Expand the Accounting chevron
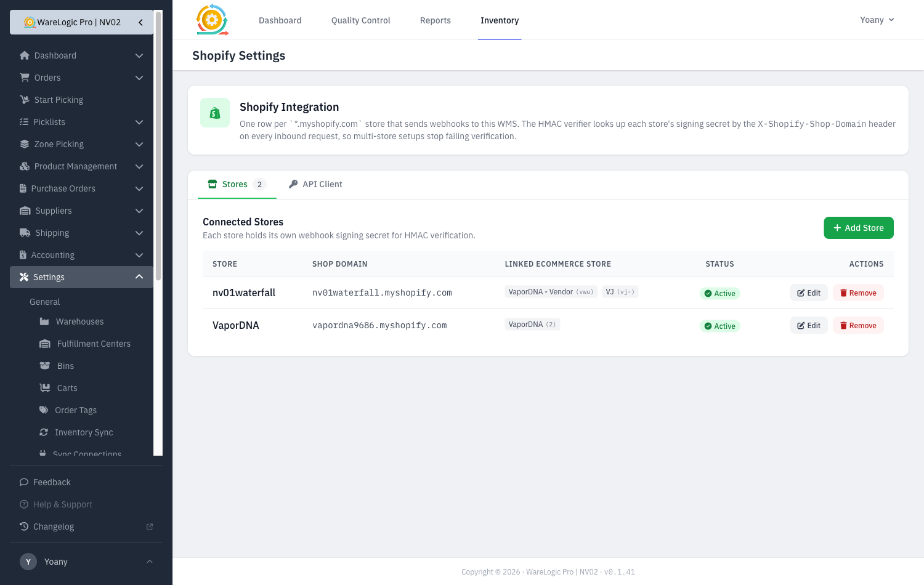Viewport: 924px width, 585px height. tap(139, 255)
